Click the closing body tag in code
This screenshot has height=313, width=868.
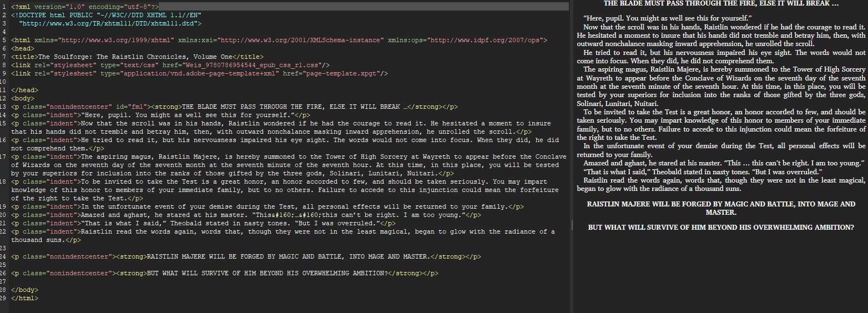[25, 290]
